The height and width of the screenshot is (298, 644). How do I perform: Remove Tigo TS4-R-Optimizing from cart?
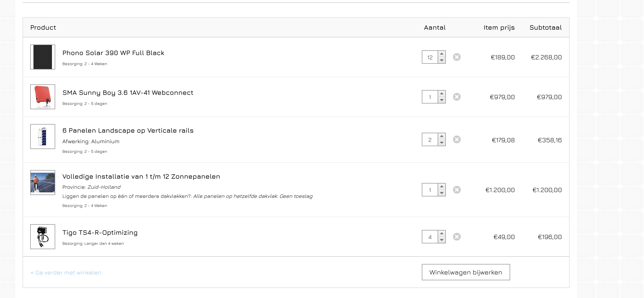pos(457,237)
